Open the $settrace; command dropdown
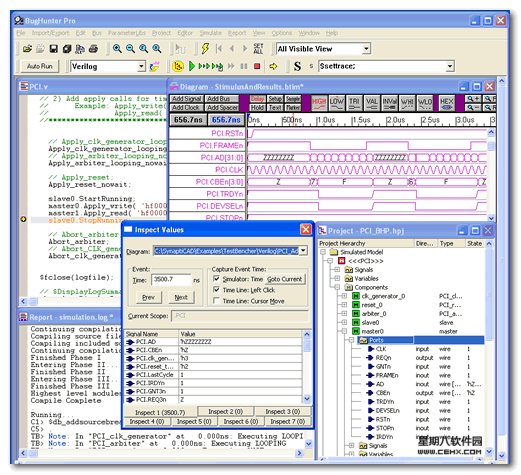This screenshot has height=475, width=521. point(450,66)
